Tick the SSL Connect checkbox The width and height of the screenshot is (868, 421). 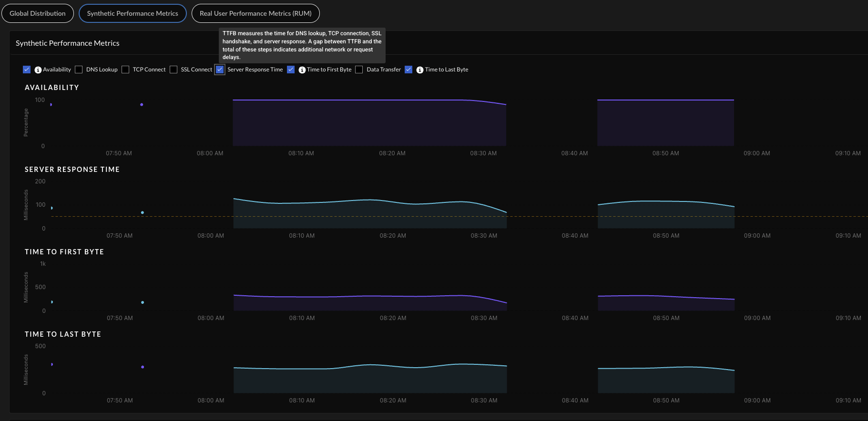pos(174,70)
